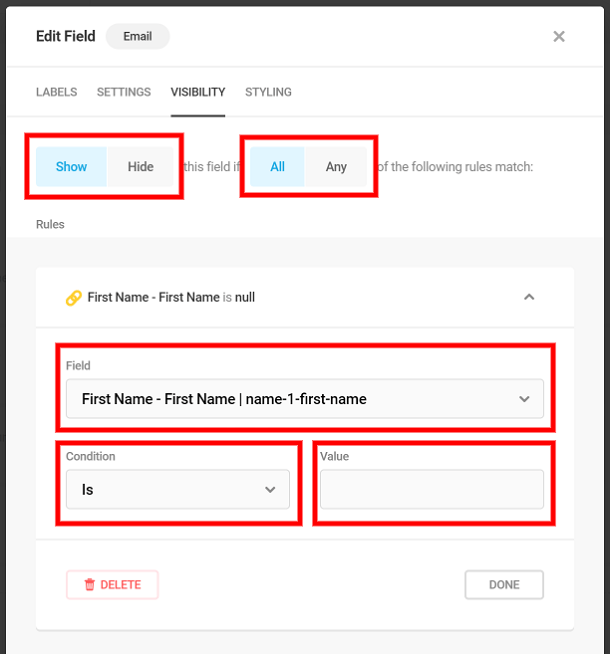Screen dimensions: 610x654
Task: Click the Value input box
Action: click(x=432, y=489)
